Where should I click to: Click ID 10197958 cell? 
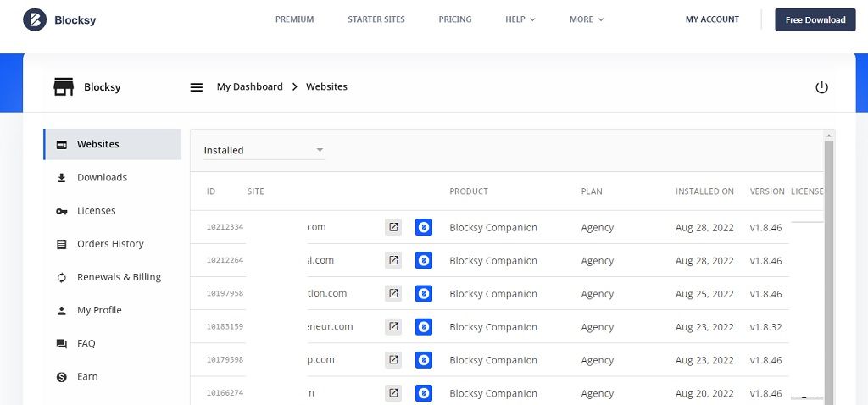[x=225, y=293]
